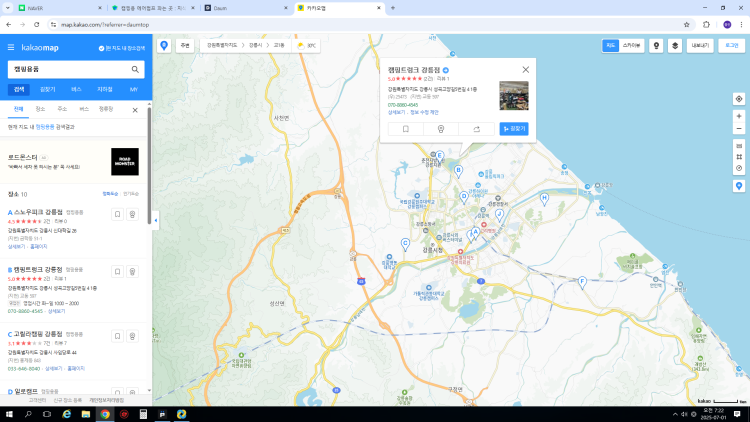The image size is (750, 422).
Task: Click map marker H
Action: tap(544, 199)
